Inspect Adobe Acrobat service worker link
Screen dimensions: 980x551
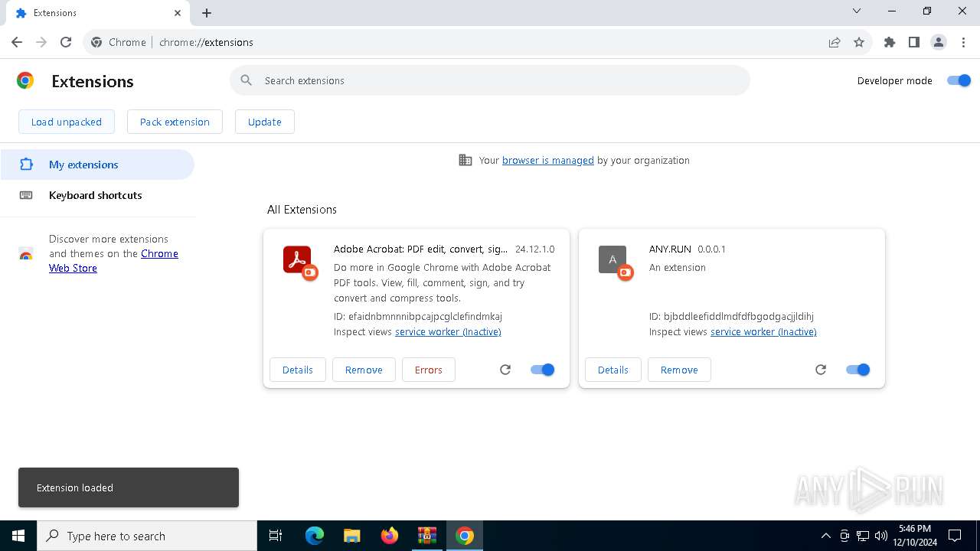tap(448, 331)
